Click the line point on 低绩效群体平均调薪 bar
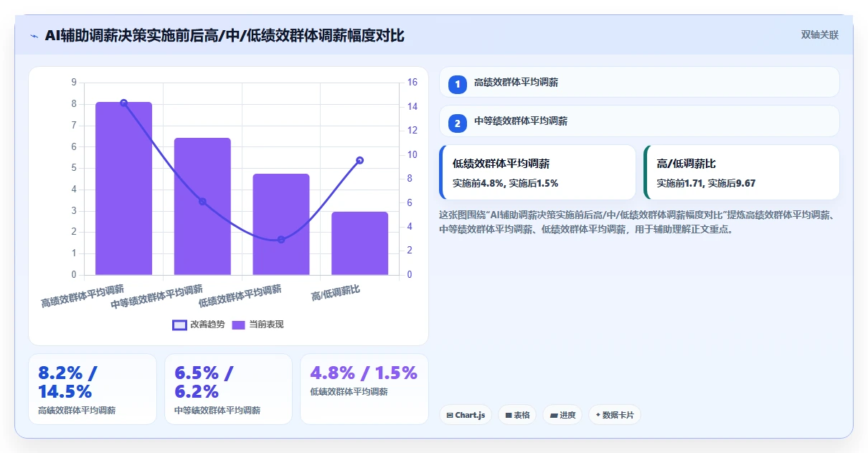868x453 pixels. 281,240
